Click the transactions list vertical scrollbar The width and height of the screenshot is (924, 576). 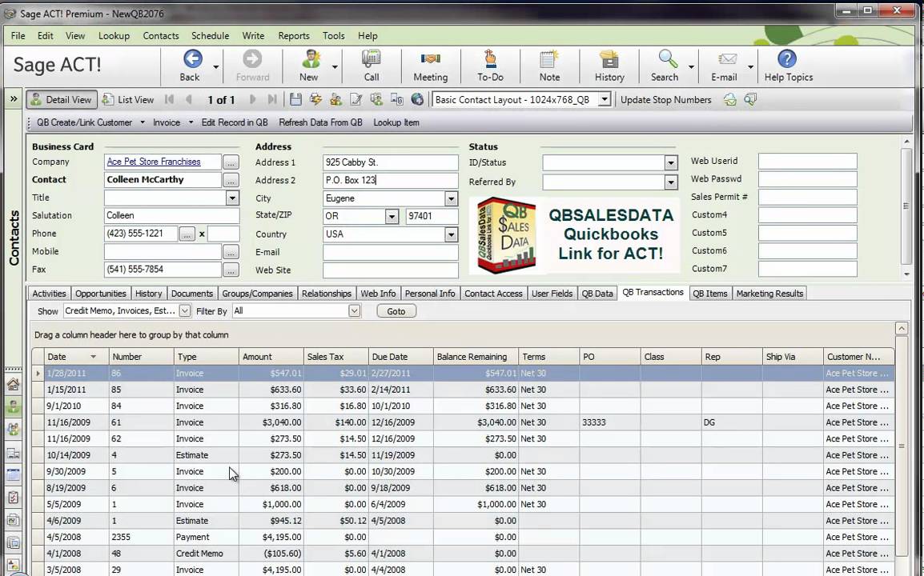pyautogui.click(x=901, y=446)
